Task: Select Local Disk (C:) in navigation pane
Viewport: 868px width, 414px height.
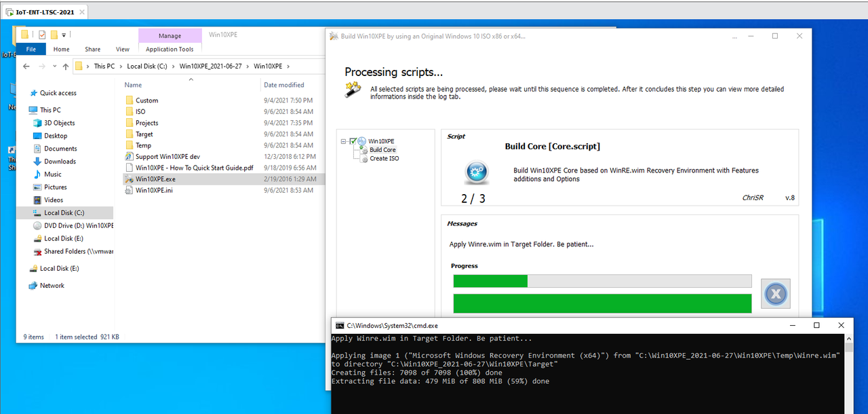Action: [65, 213]
